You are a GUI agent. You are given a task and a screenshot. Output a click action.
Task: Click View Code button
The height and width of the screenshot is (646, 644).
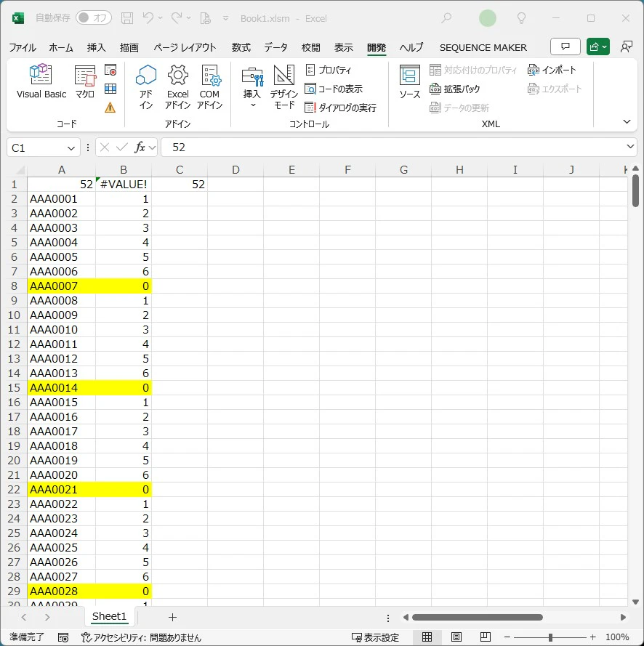334,89
